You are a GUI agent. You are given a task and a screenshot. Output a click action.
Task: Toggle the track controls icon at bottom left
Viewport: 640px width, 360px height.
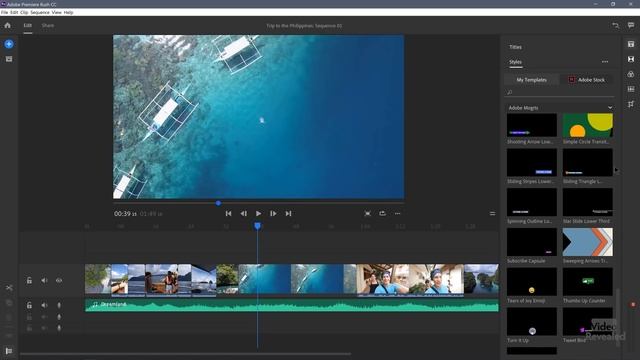9,351
